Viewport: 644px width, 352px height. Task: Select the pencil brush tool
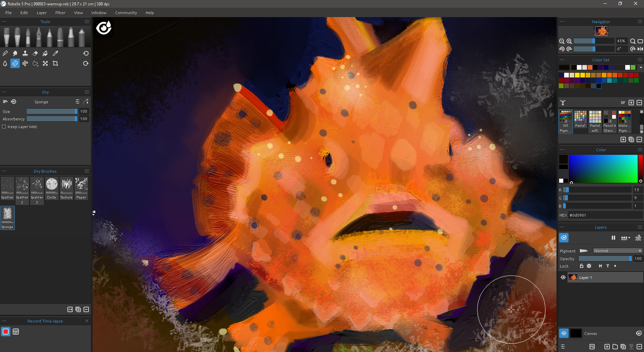pos(50,37)
